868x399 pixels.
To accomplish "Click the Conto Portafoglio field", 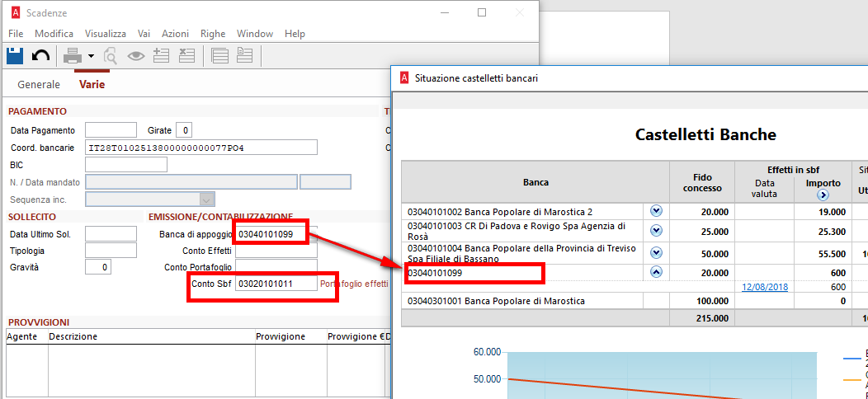I will click(x=276, y=267).
